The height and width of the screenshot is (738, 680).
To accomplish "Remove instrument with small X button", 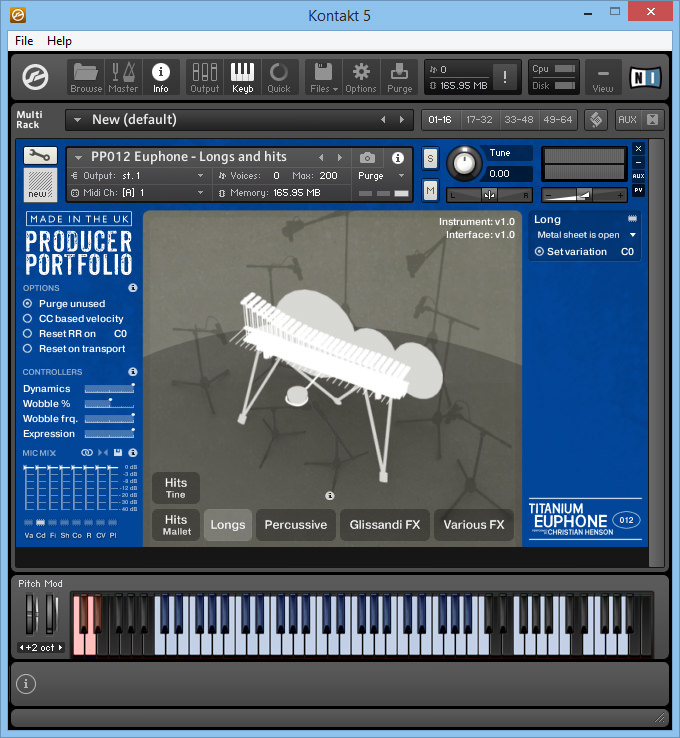I will coord(639,149).
